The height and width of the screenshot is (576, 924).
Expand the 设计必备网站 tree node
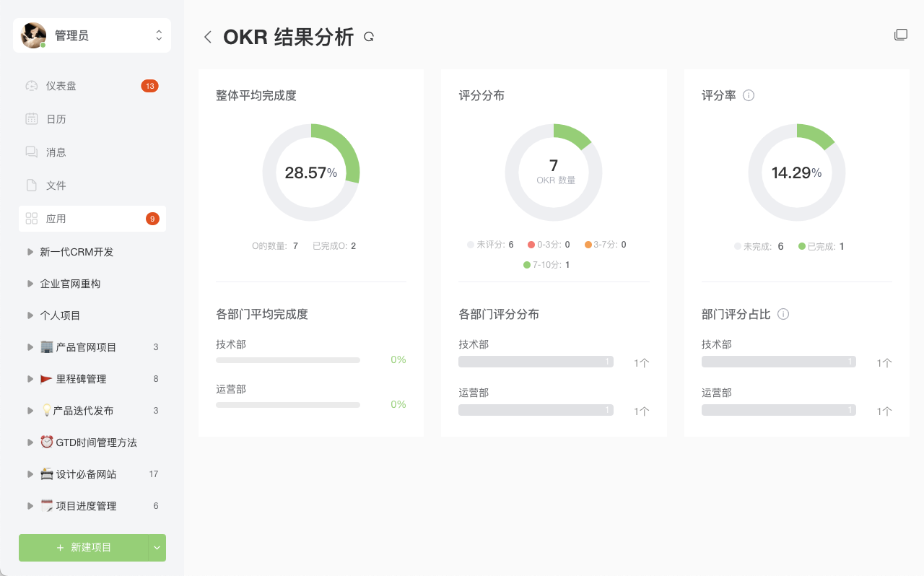[30, 474]
